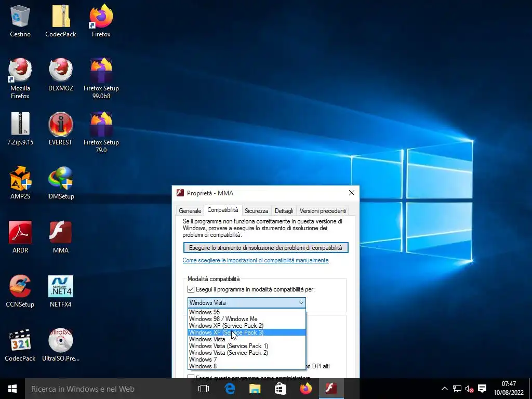Run the compatibility troubleshooter button

point(265,248)
